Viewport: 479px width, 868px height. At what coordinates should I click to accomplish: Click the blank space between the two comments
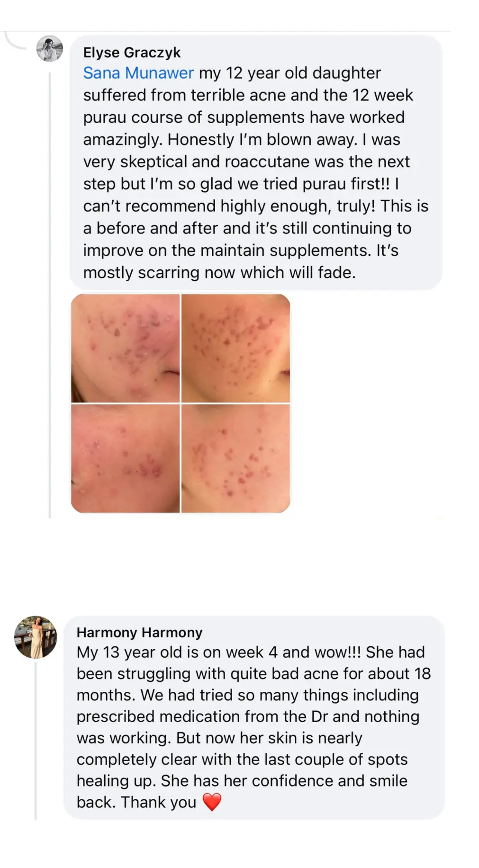click(239, 566)
